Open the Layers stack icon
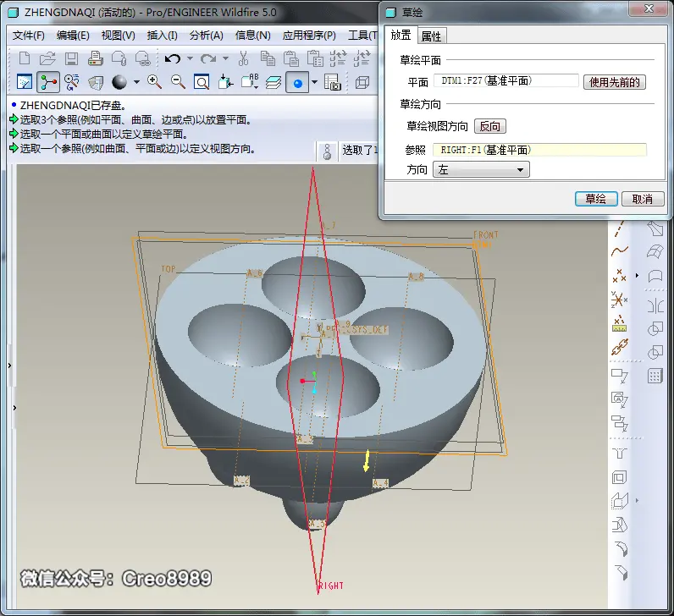The height and width of the screenshot is (616, 674). pos(273,81)
